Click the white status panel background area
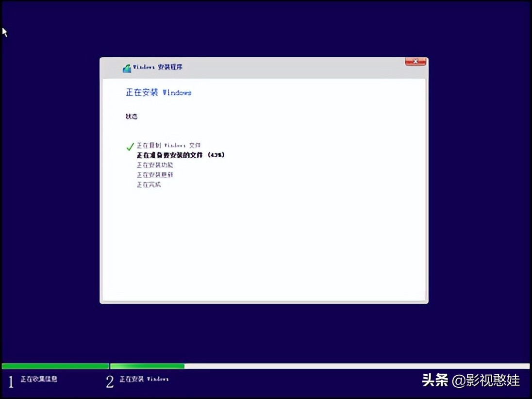The image size is (532, 399). tap(265, 243)
